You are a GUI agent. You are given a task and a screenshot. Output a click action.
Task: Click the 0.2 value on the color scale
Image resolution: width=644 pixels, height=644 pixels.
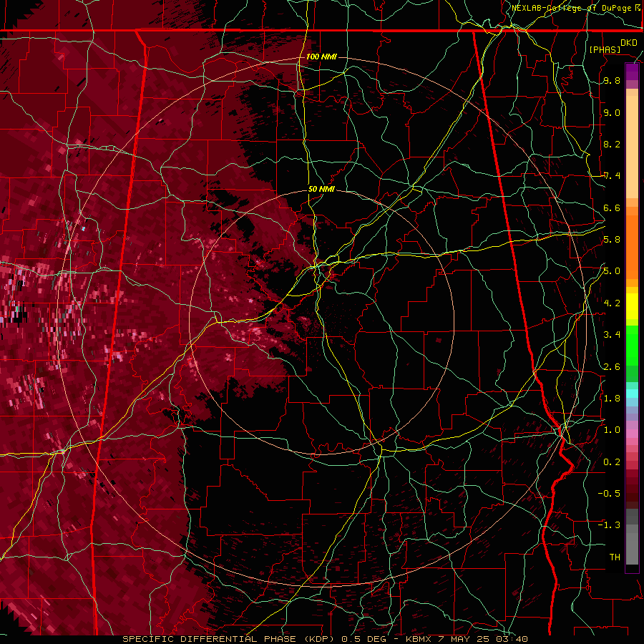[612, 462]
